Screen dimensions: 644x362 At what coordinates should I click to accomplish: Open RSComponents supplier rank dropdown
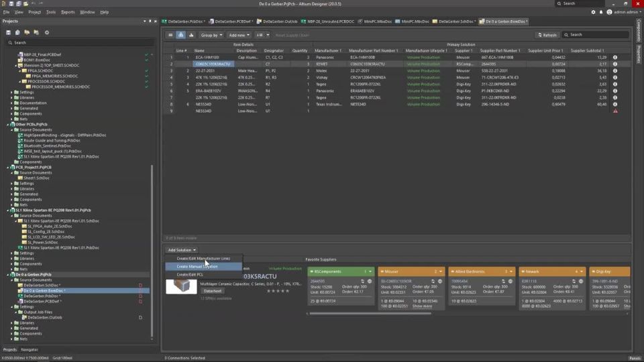[370, 271]
